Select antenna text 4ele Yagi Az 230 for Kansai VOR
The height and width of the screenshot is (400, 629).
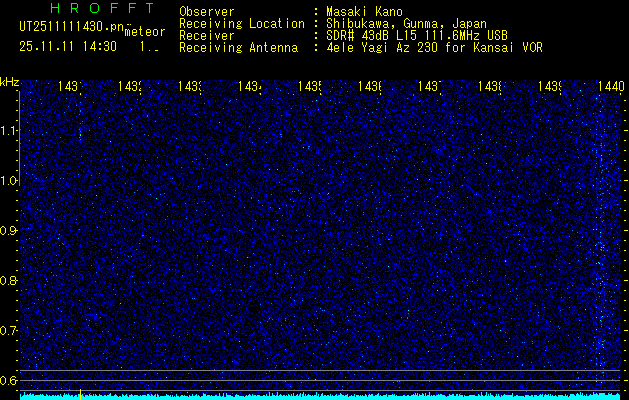coord(434,48)
